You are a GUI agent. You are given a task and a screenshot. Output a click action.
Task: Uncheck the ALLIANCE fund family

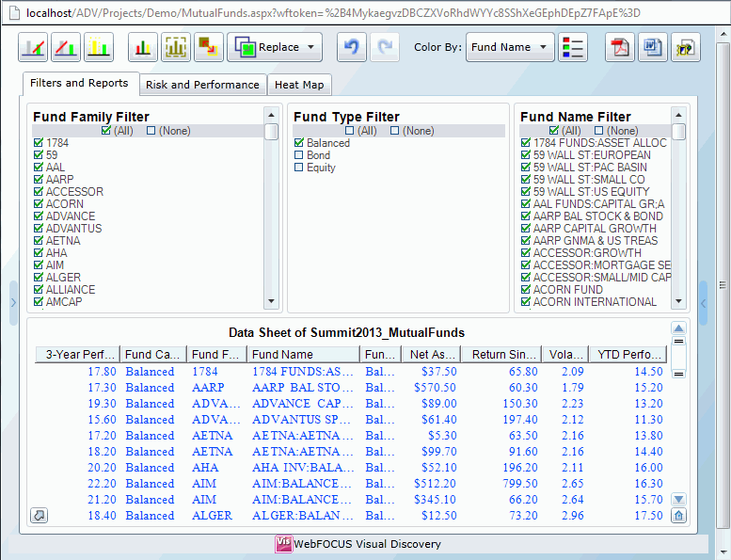pos(39,289)
